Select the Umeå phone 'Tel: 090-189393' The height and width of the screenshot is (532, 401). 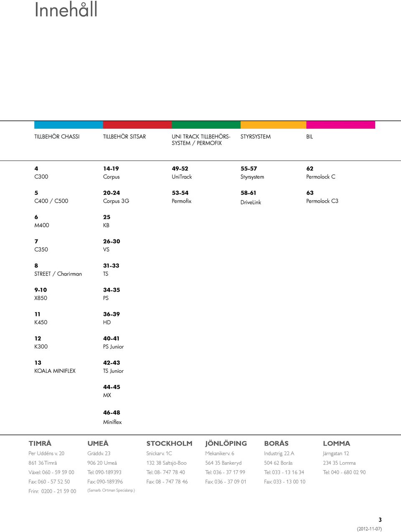104,472
